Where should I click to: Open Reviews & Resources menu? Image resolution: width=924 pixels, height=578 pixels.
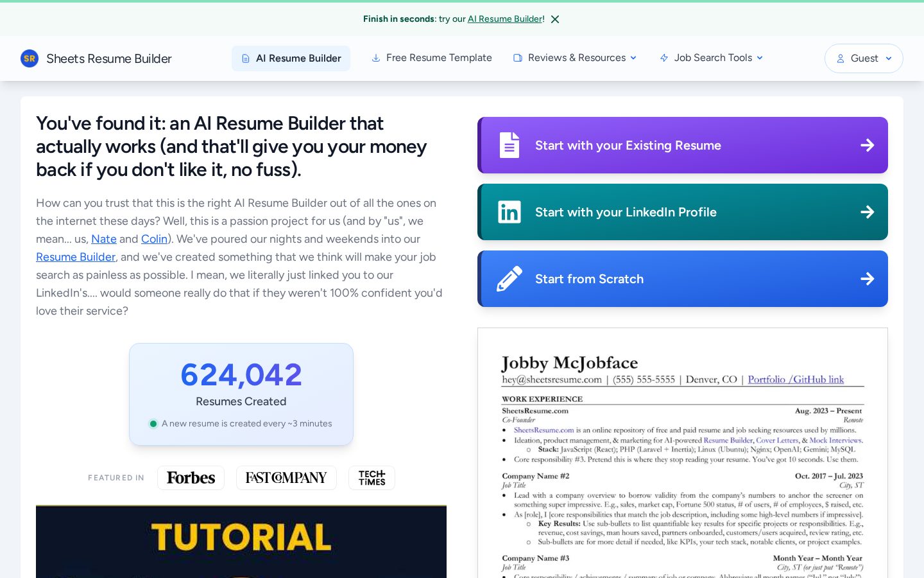(x=575, y=58)
